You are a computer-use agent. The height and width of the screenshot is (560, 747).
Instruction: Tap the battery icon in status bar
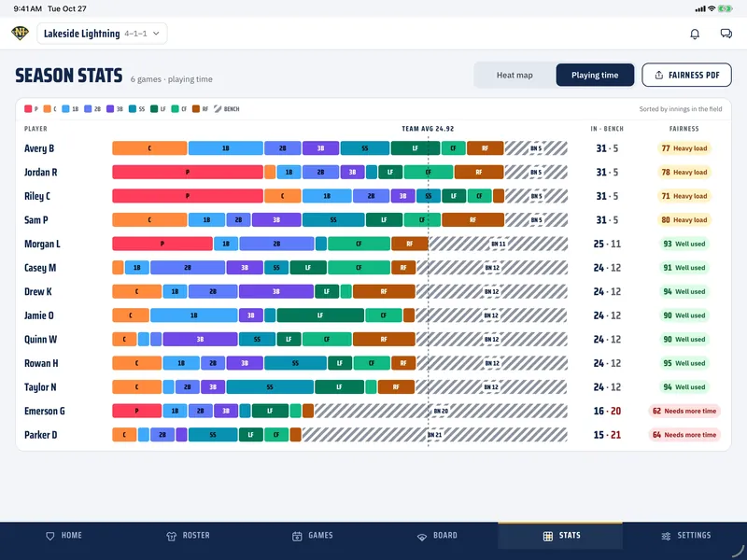[726, 8]
